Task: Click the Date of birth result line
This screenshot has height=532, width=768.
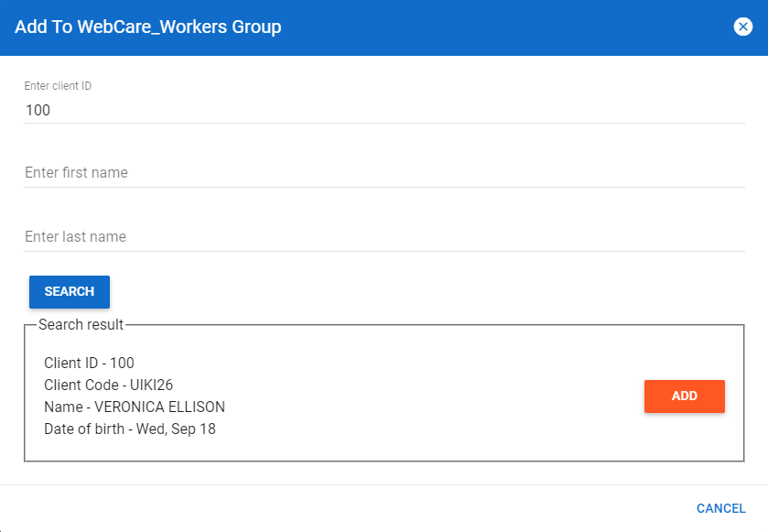Action: [x=130, y=429]
